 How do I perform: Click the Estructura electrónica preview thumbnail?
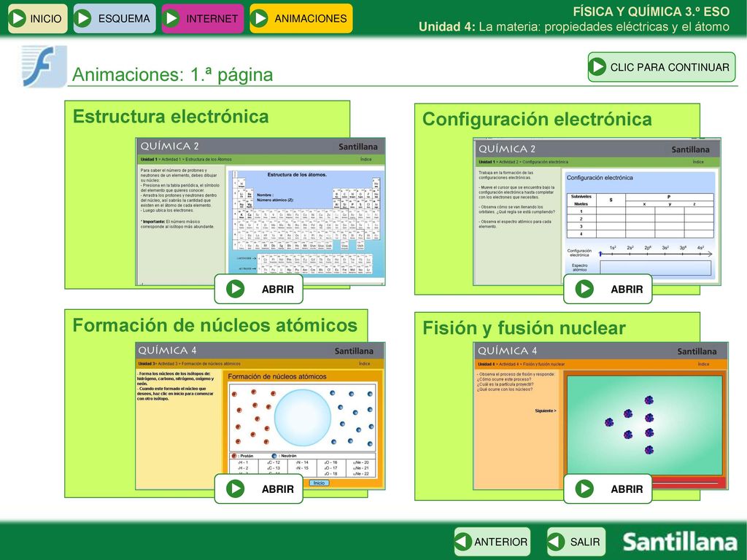point(260,211)
